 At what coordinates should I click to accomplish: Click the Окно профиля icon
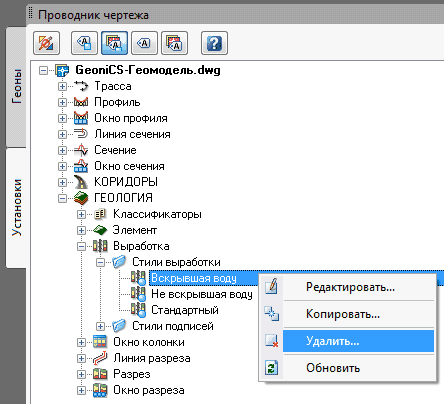(81, 118)
